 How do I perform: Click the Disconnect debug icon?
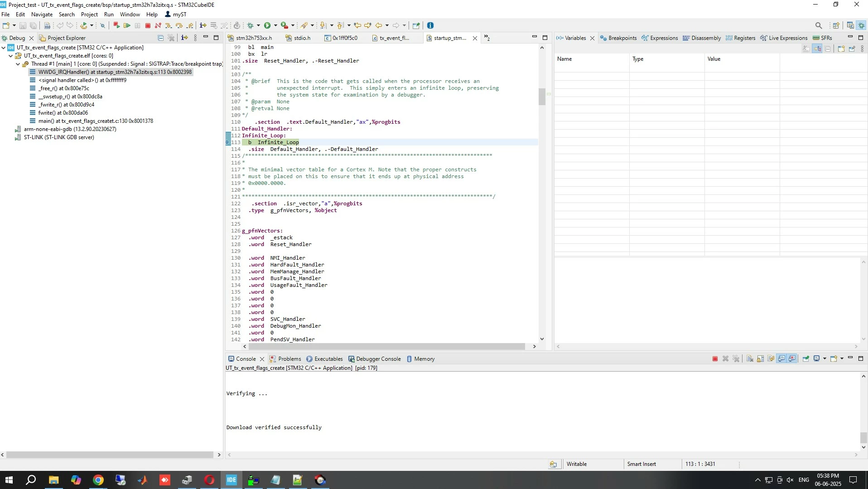[158, 25]
